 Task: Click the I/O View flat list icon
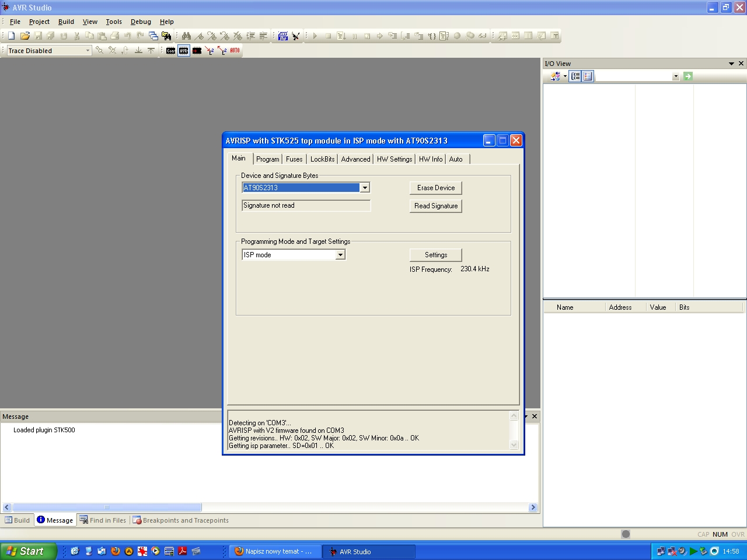[x=588, y=76]
